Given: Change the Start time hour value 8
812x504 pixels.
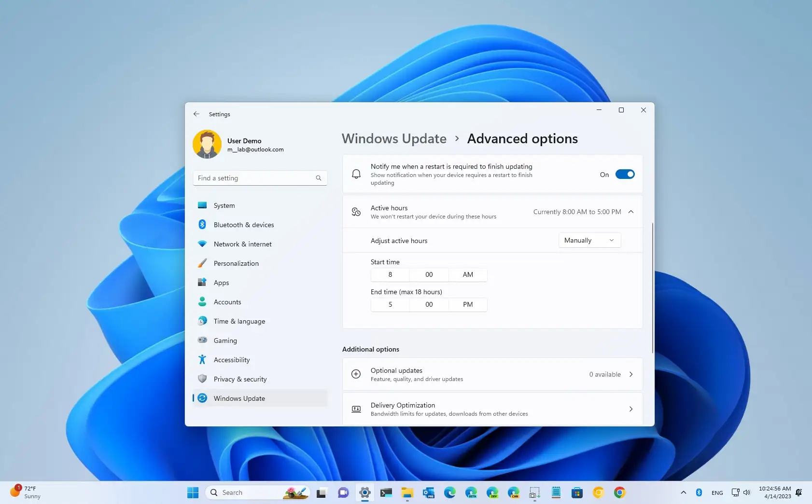Looking at the screenshot, I should click(x=390, y=274).
